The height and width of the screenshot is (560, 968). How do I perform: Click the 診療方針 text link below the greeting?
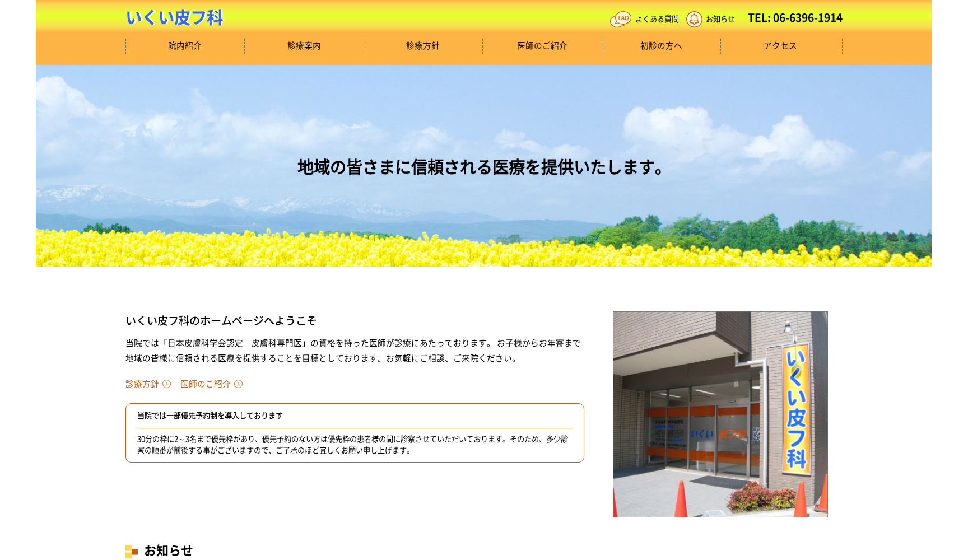point(142,384)
